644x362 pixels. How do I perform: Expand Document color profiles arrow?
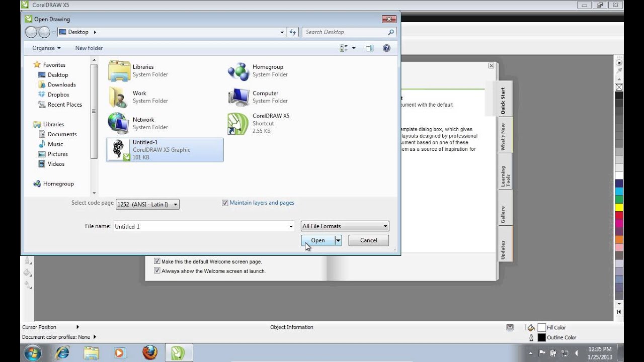[95, 337]
